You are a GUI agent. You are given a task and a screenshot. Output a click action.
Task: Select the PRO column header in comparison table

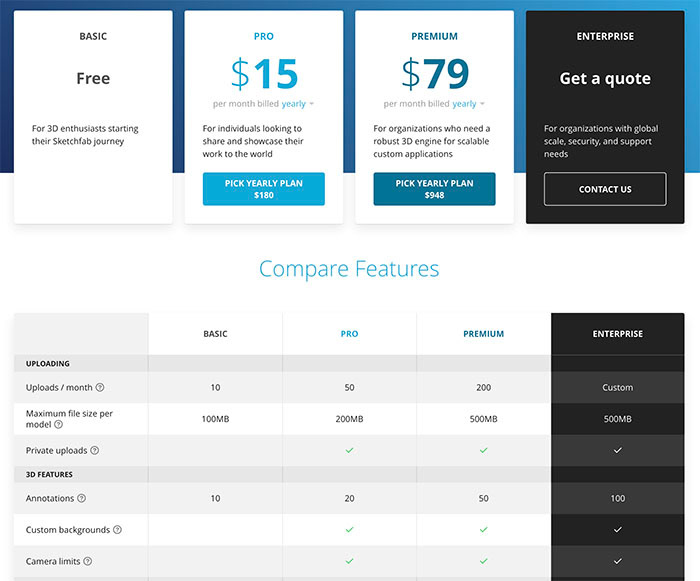350,334
